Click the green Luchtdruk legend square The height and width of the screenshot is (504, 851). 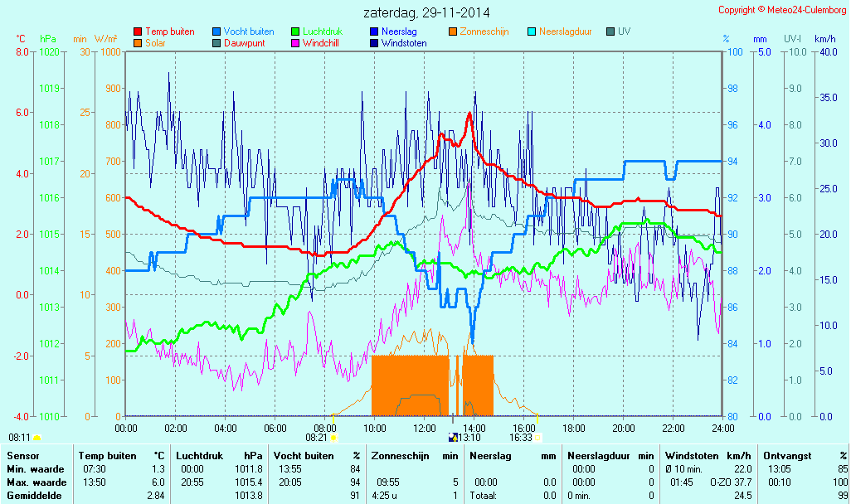tap(295, 31)
